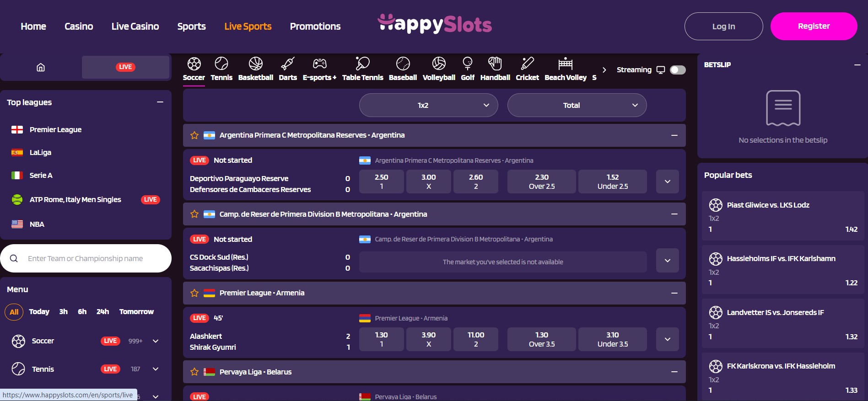Open the Live Casino nav item
The width and height of the screenshot is (868, 401).
(x=135, y=27)
